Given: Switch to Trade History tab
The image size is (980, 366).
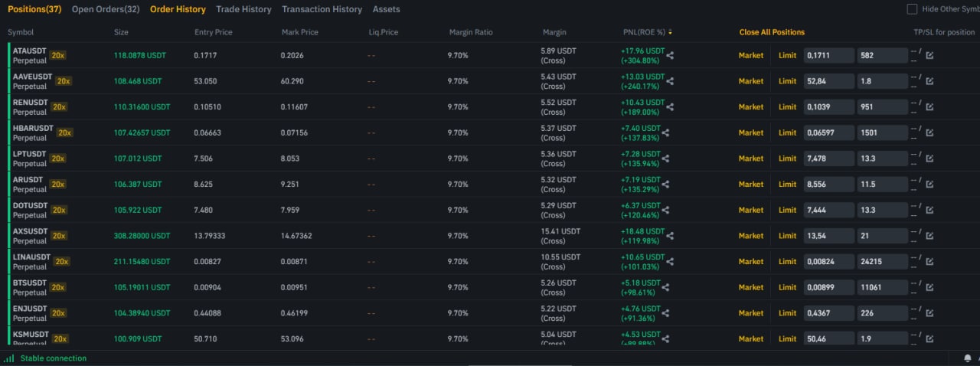Looking at the screenshot, I should tap(243, 9).
